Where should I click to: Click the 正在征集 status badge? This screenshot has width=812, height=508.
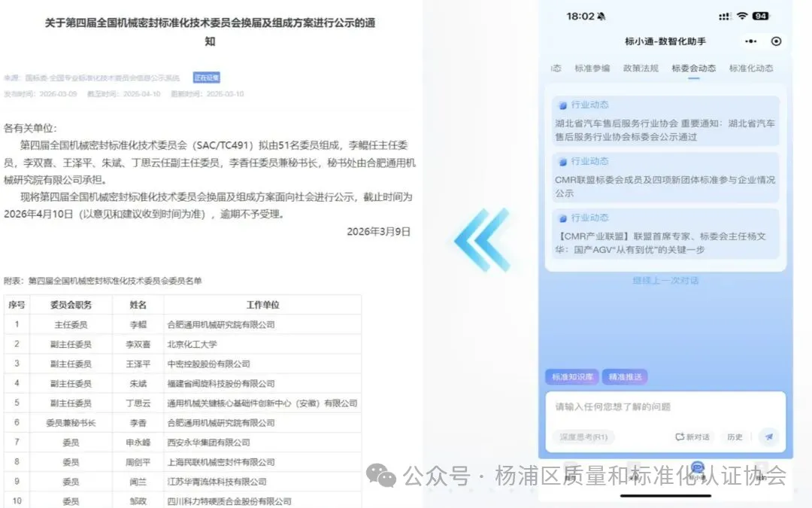point(206,78)
